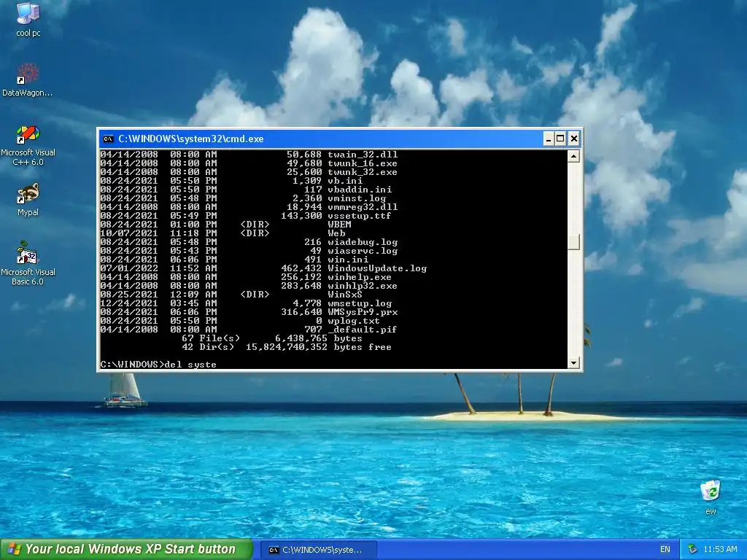Image resolution: width=747 pixels, height=560 pixels.
Task: Close the cmd.exe window
Action: click(574, 139)
